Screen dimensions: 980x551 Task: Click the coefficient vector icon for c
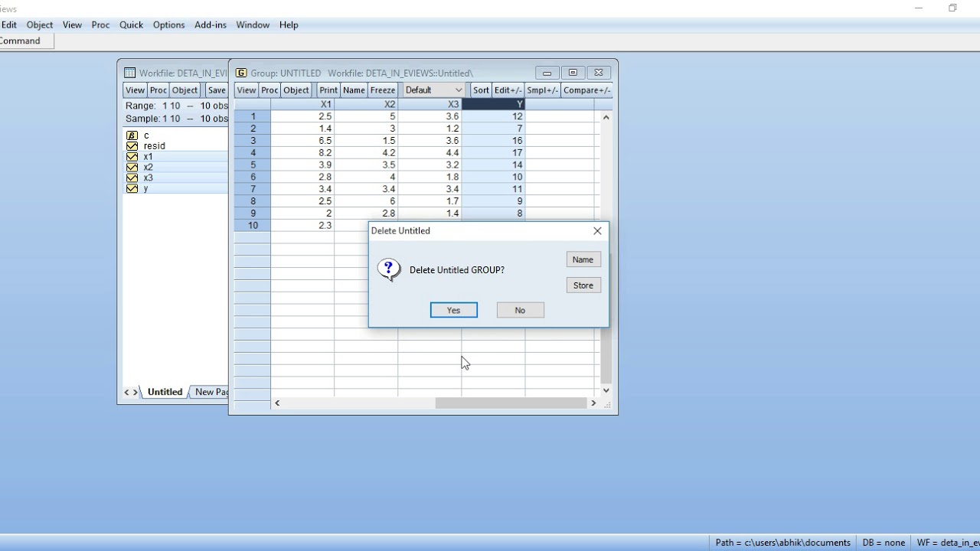(x=132, y=135)
